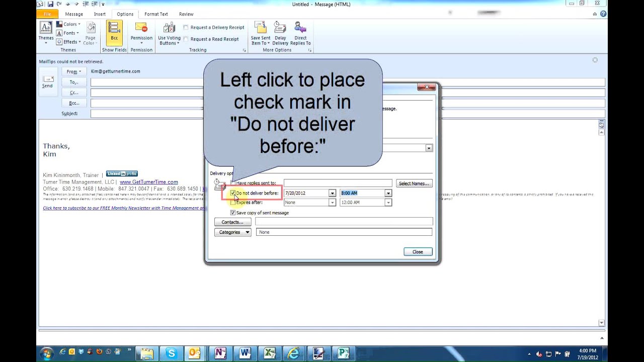
Task: Toggle Do not deliver before checkbox
Action: pyautogui.click(x=232, y=193)
